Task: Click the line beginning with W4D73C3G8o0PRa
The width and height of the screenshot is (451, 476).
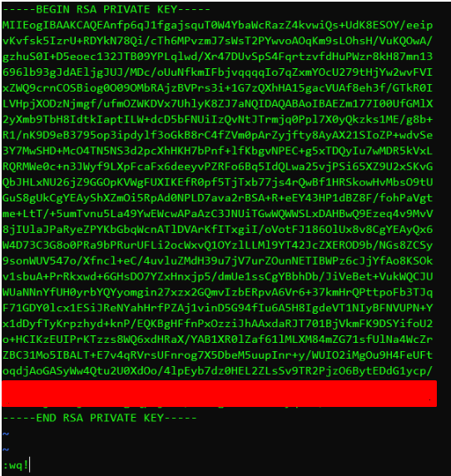Action: [218, 245]
